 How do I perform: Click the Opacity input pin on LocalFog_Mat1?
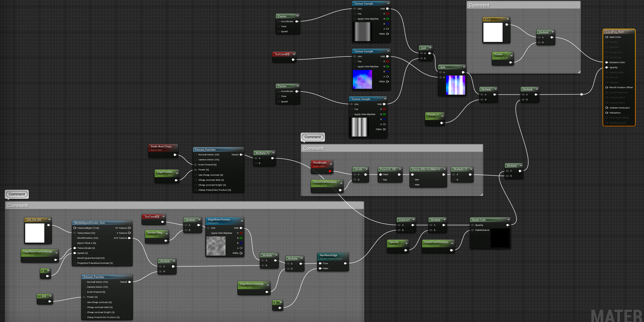coord(607,68)
